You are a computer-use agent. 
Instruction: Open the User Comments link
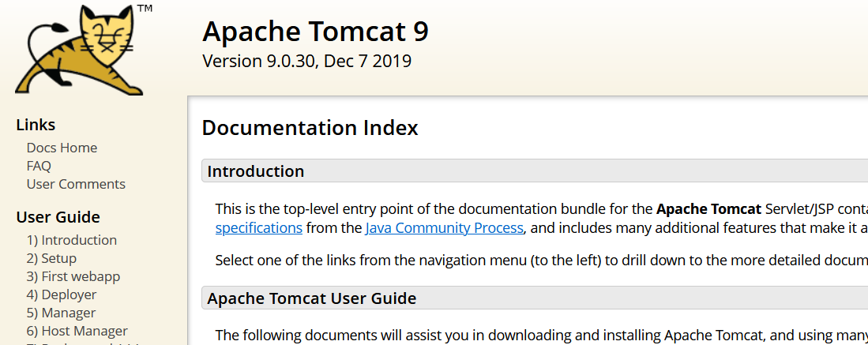click(76, 184)
